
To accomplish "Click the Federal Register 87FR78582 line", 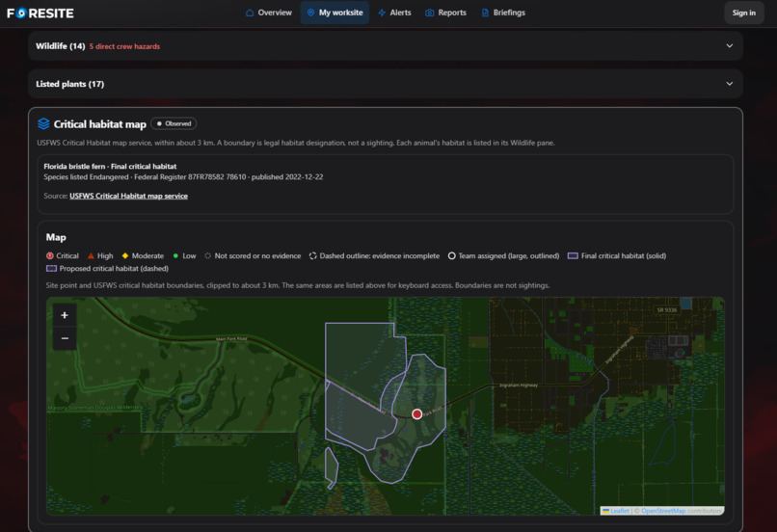I will point(183,176).
